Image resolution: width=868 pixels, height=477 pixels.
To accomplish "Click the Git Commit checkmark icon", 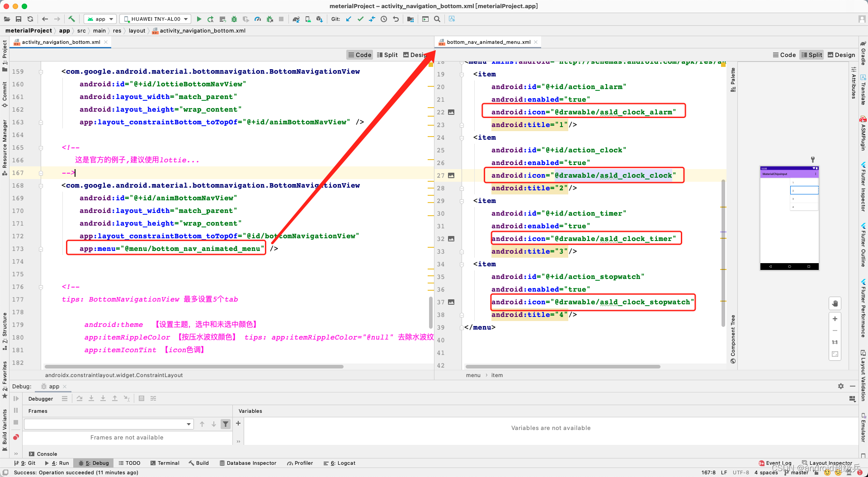I will click(360, 19).
